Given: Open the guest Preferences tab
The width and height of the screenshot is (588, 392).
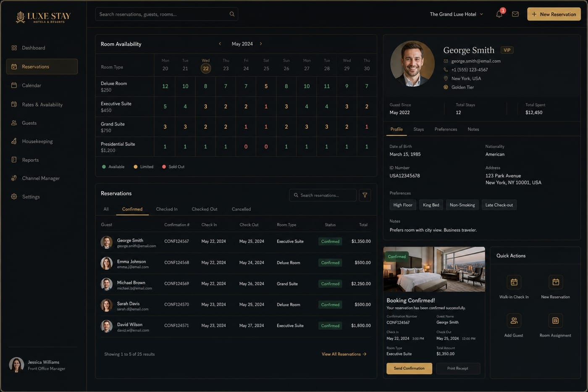Looking at the screenshot, I should [x=446, y=129].
